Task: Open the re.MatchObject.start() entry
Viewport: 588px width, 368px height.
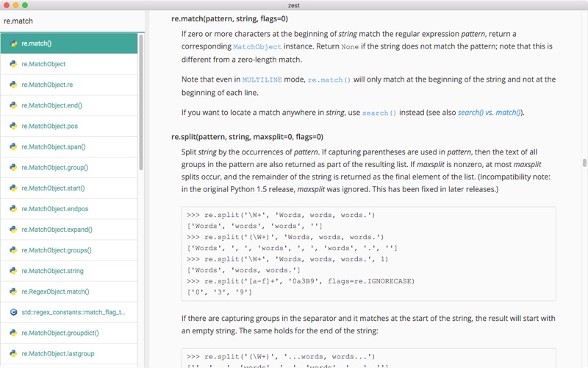Action: (69, 188)
